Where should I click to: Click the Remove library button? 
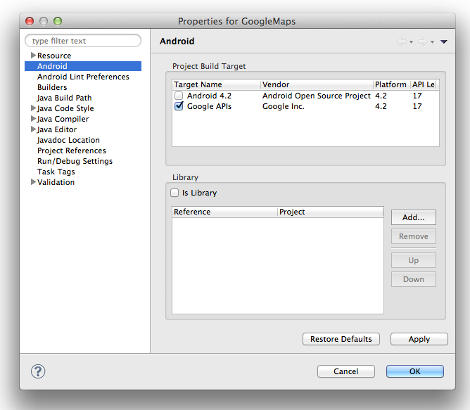pos(413,236)
